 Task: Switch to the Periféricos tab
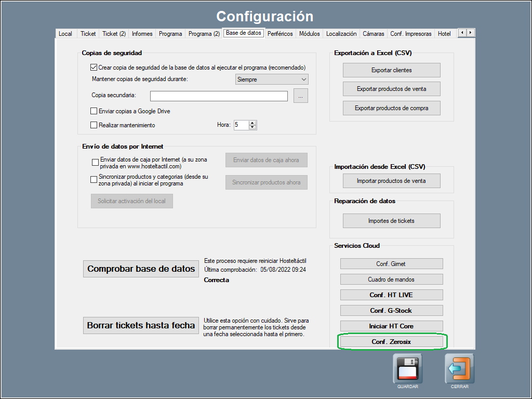(x=280, y=34)
